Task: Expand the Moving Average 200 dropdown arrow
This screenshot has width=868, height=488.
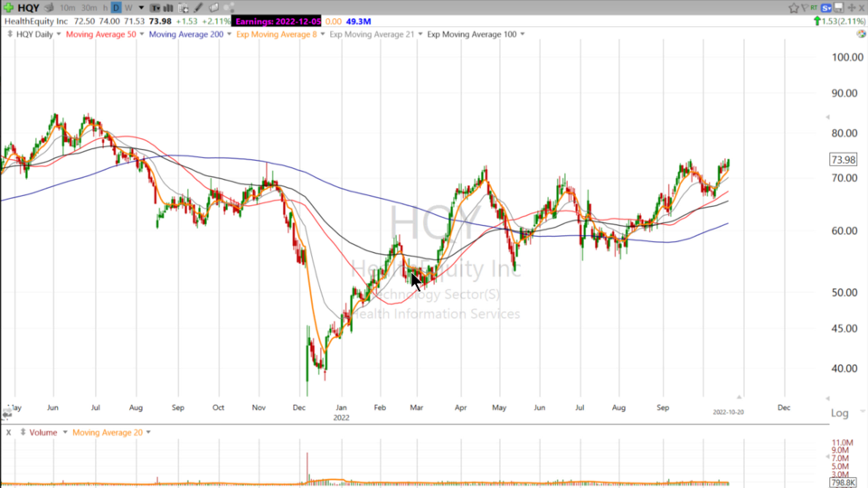Action: [229, 34]
